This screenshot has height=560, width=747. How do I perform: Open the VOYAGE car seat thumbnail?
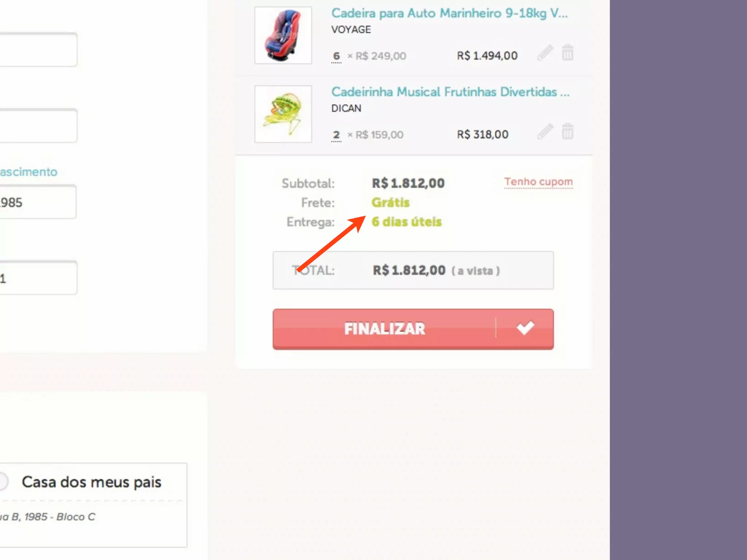[x=283, y=35]
